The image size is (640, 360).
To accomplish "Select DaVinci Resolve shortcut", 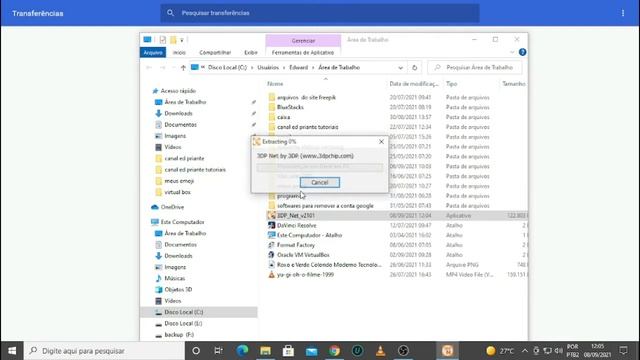I will click(x=296, y=225).
